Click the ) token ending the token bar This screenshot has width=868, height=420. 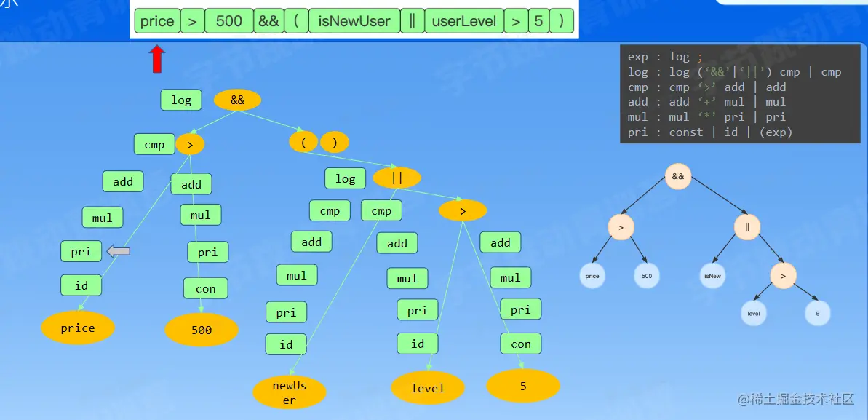point(561,22)
